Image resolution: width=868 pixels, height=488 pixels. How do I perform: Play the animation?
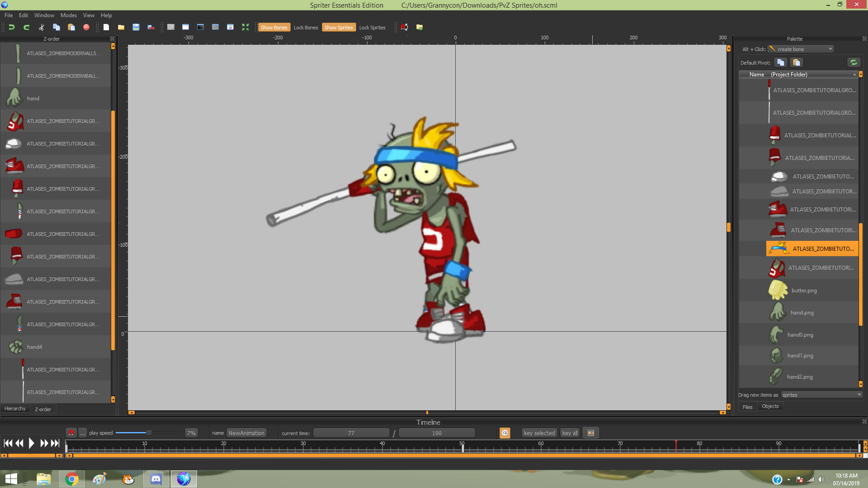click(31, 443)
